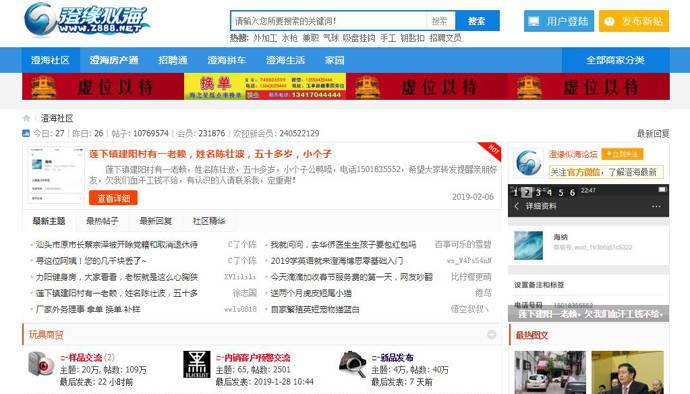Open thread 厂家外务理事 拿单 换单 补样
The height and width of the screenshot is (394, 690).
pos(88,309)
